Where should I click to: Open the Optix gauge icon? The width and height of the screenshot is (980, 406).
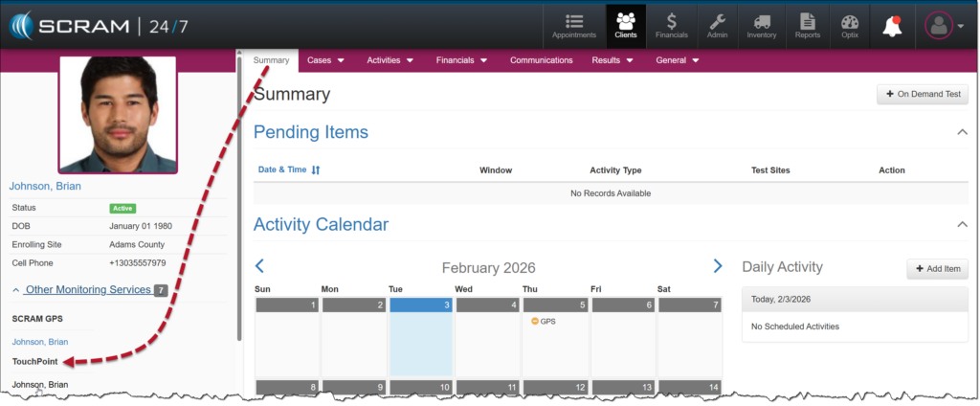[x=850, y=25]
